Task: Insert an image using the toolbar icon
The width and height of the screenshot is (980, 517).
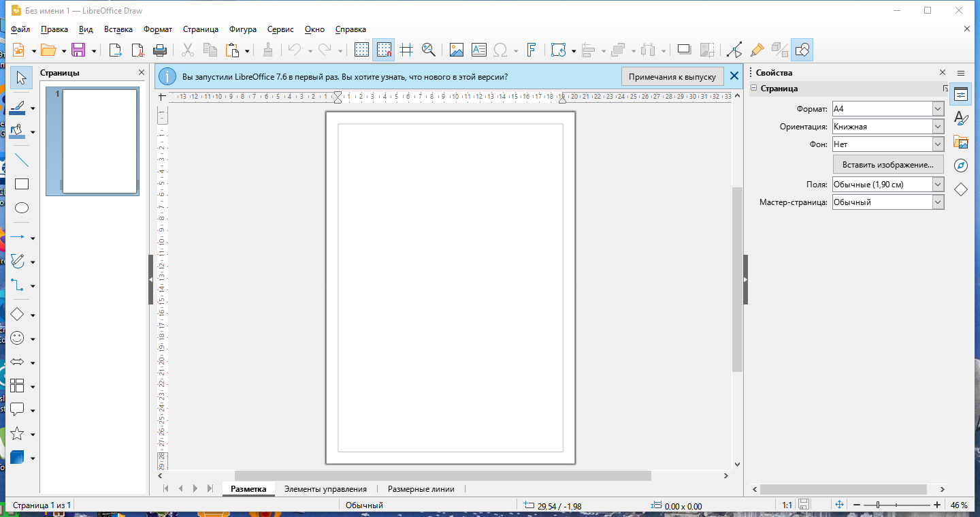Action: click(x=456, y=50)
